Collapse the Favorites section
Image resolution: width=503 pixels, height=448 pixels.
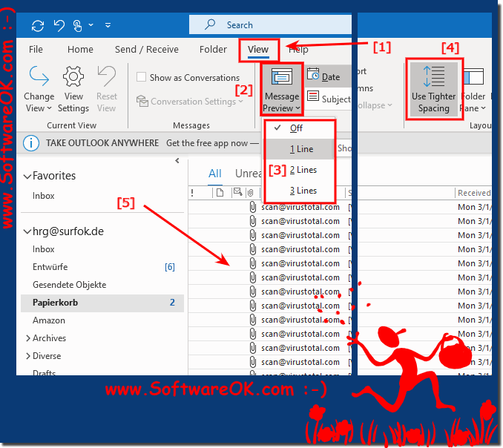point(27,176)
